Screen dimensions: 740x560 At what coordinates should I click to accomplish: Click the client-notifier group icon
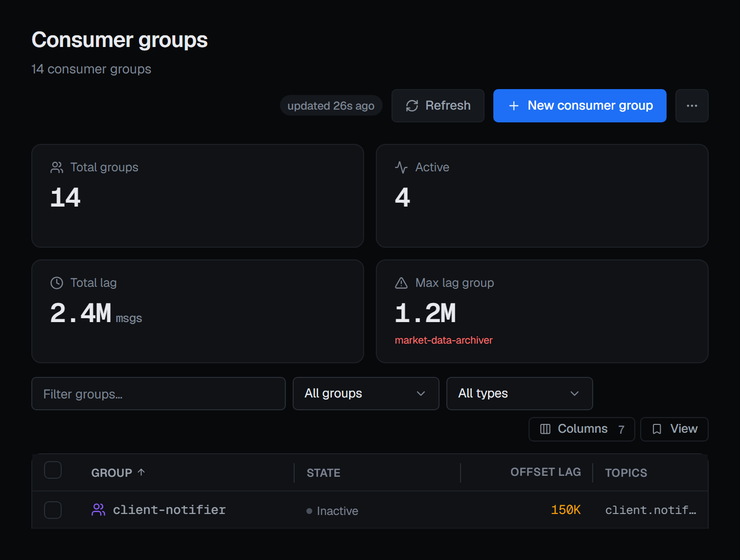[98, 510]
